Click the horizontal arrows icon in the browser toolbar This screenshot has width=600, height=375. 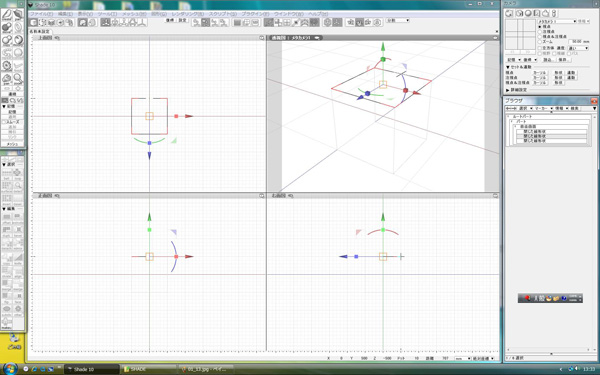click(x=511, y=109)
